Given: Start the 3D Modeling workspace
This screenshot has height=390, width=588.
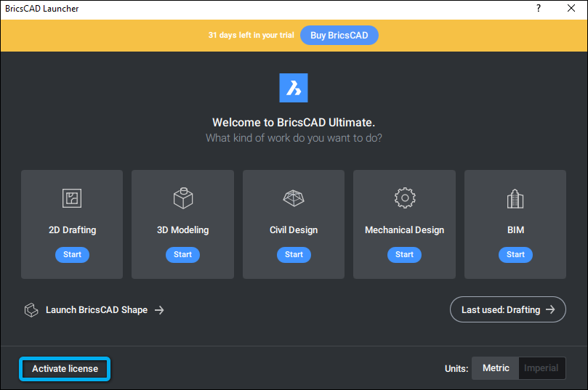Looking at the screenshot, I should point(182,255).
